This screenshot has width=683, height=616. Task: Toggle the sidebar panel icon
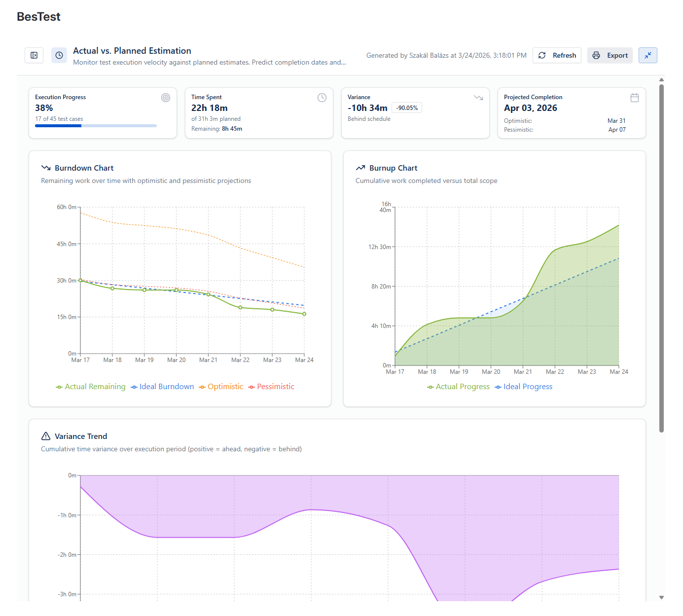click(x=34, y=55)
